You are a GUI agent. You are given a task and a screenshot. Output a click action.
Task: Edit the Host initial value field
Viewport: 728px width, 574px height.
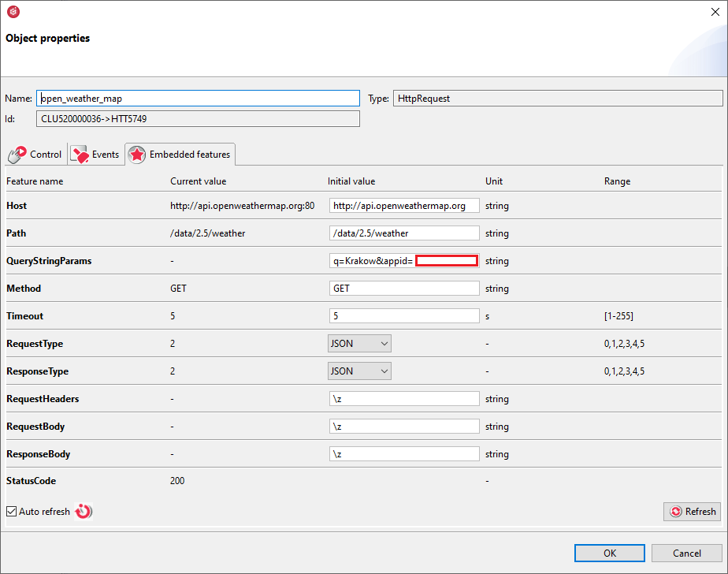404,206
